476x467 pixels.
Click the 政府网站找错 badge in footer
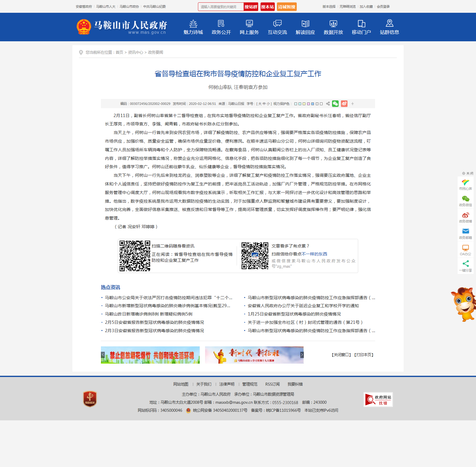(378, 400)
